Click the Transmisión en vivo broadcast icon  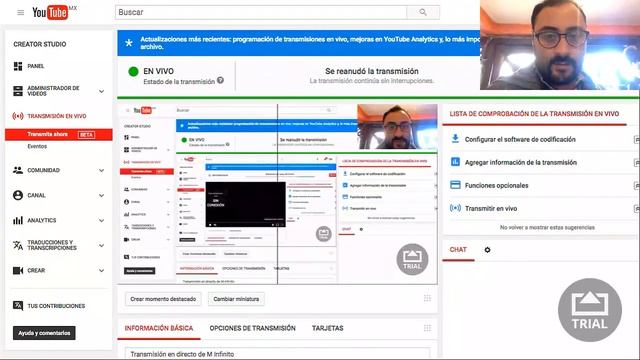click(x=18, y=116)
